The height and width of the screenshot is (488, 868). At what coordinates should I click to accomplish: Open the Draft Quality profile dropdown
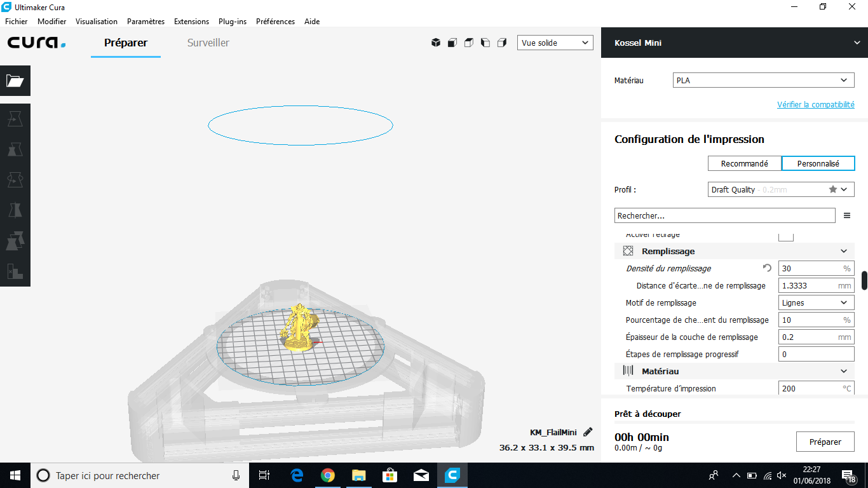782,189
